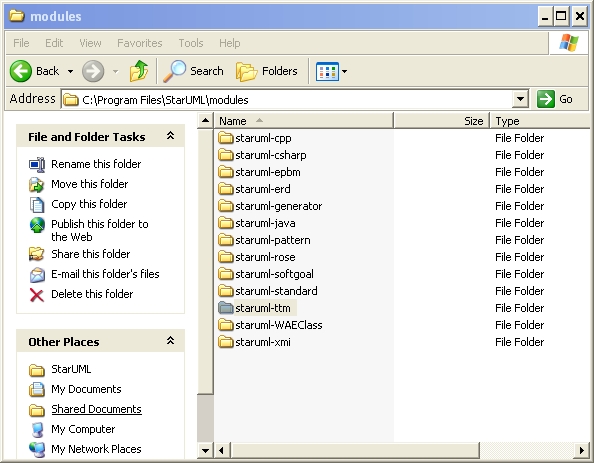Click the Publish this folder globe icon
The image size is (594, 463).
pos(37,225)
